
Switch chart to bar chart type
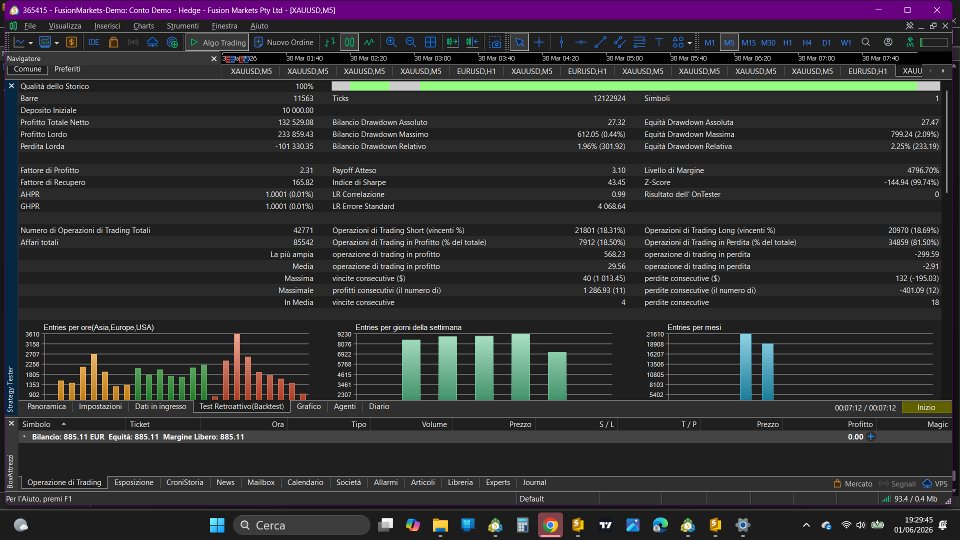coord(330,42)
